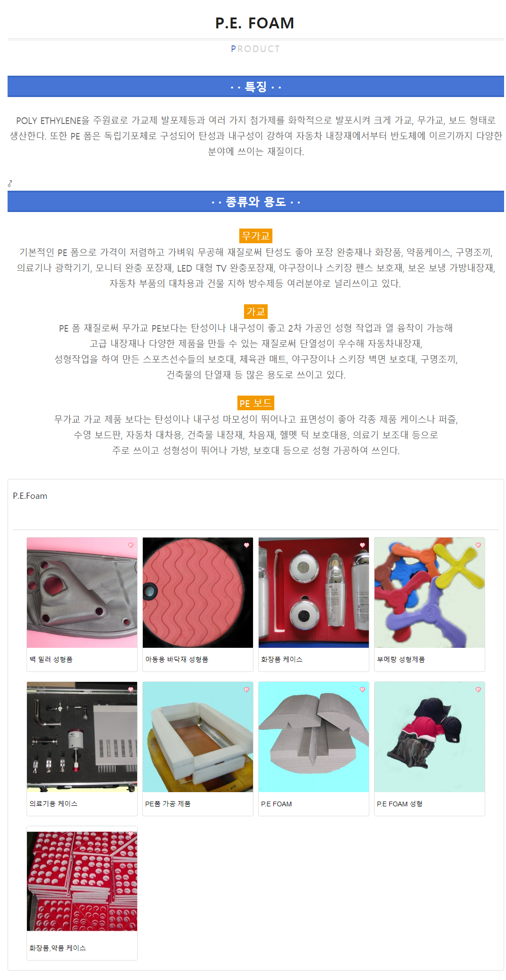Like the 백 밀러 성형품 heart icon
506x980 pixels.
tap(131, 545)
